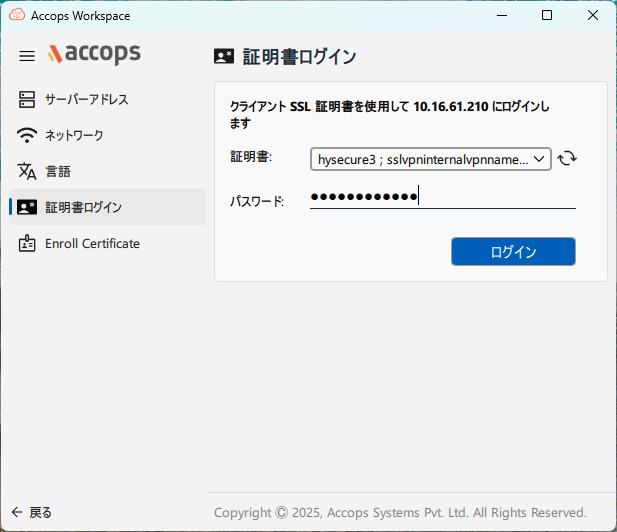This screenshot has width=617, height=532.
Task: Close the Accops Workspace window
Action: tap(593, 15)
